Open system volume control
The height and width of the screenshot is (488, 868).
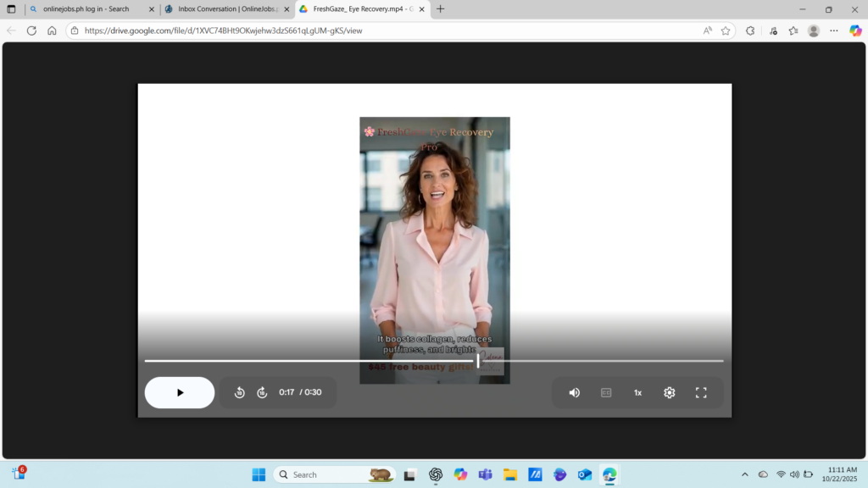click(x=794, y=474)
